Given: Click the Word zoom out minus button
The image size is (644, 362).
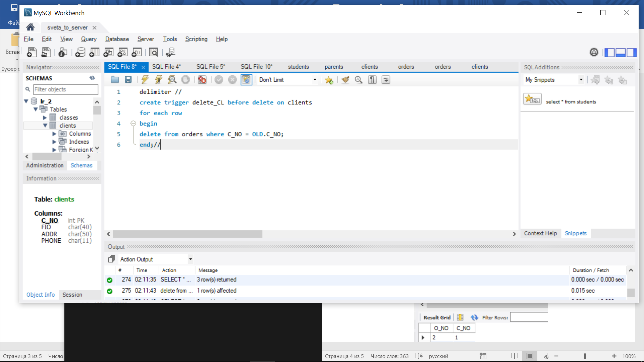Looking at the screenshot, I should [556, 356].
